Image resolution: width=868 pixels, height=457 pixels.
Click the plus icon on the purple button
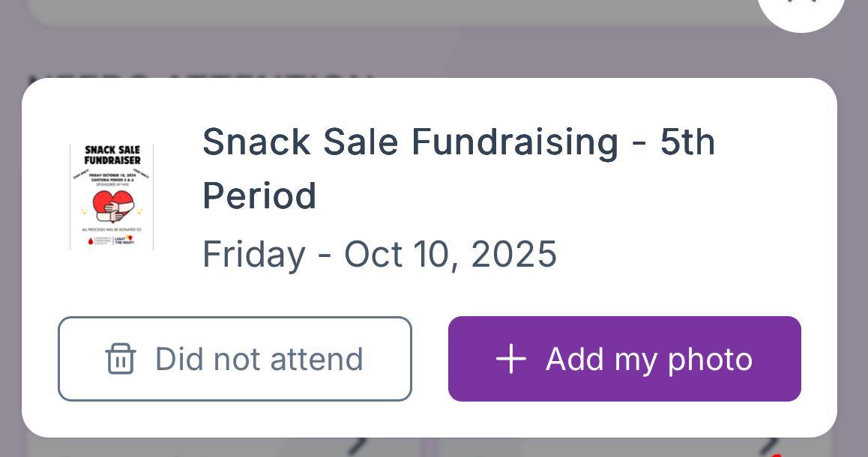(x=511, y=359)
